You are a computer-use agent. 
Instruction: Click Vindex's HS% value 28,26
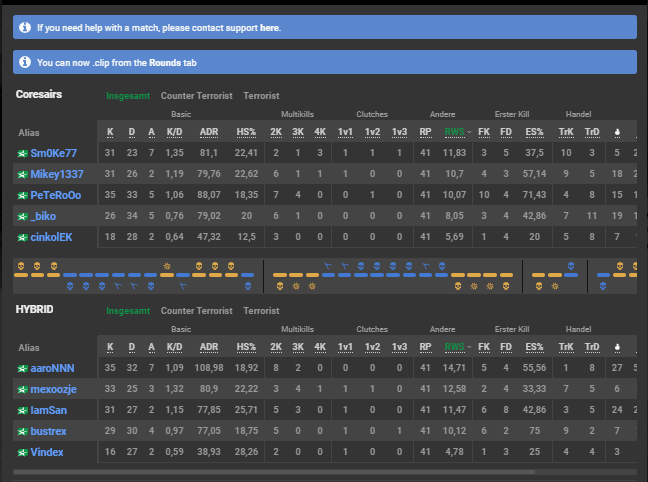coord(246,452)
